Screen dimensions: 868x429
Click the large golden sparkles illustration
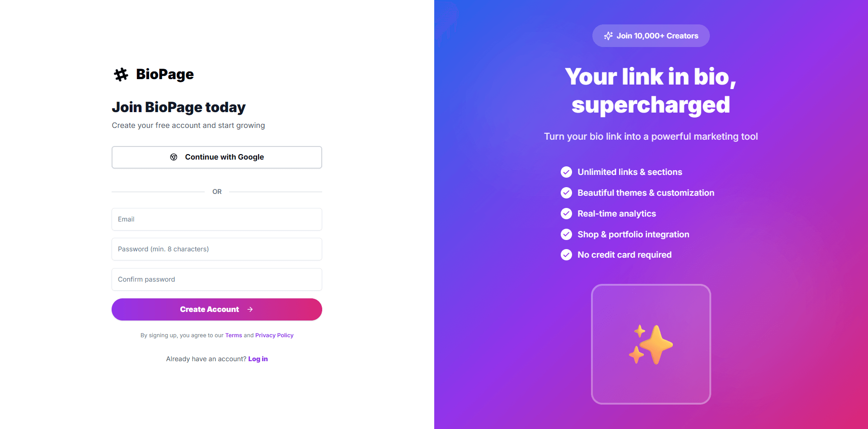[x=651, y=344]
